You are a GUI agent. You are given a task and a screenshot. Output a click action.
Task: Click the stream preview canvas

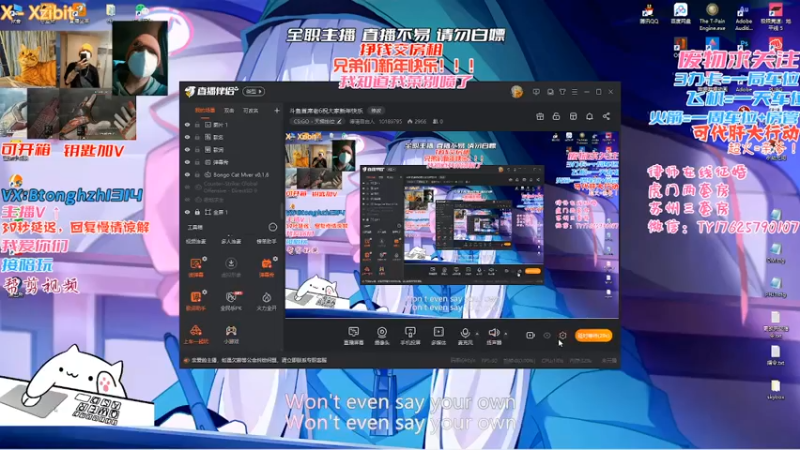pos(452,224)
